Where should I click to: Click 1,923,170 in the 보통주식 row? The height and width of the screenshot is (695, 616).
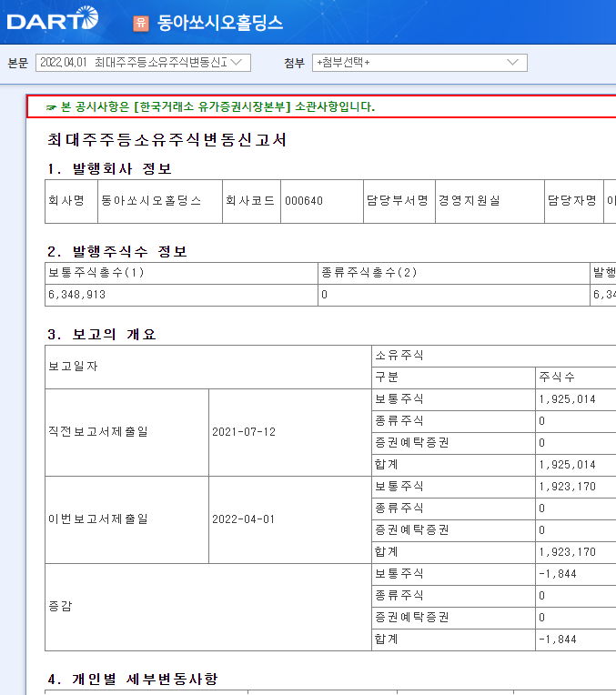(567, 487)
